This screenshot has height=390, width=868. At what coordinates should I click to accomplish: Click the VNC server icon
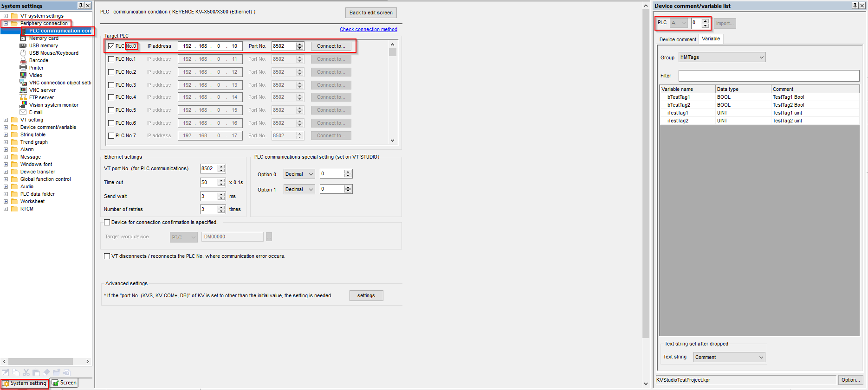point(23,90)
